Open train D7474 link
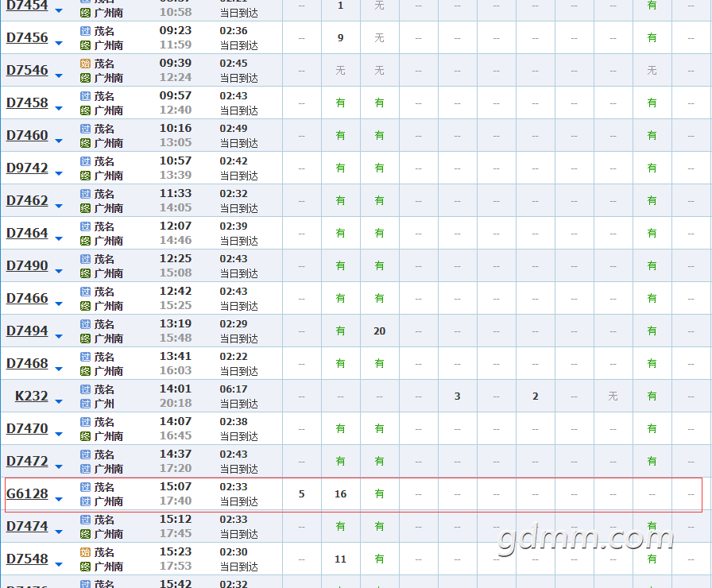Screen dimensions: 712x588 click(27, 526)
